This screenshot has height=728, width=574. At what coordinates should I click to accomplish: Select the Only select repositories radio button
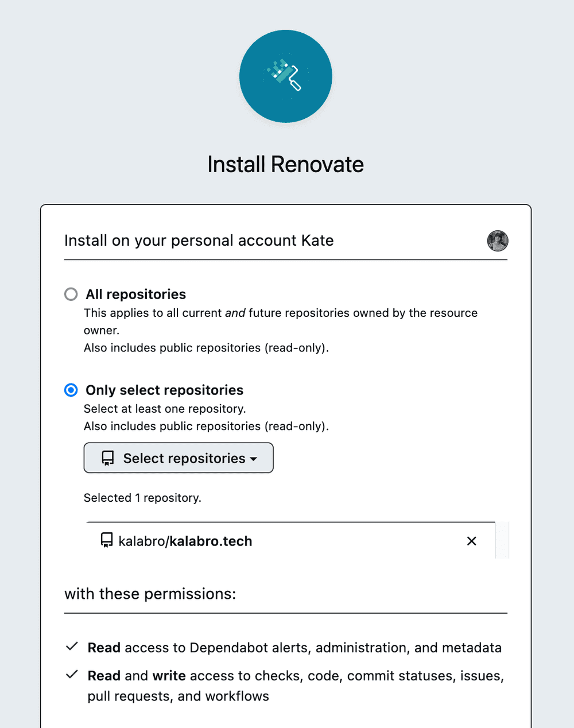71,390
